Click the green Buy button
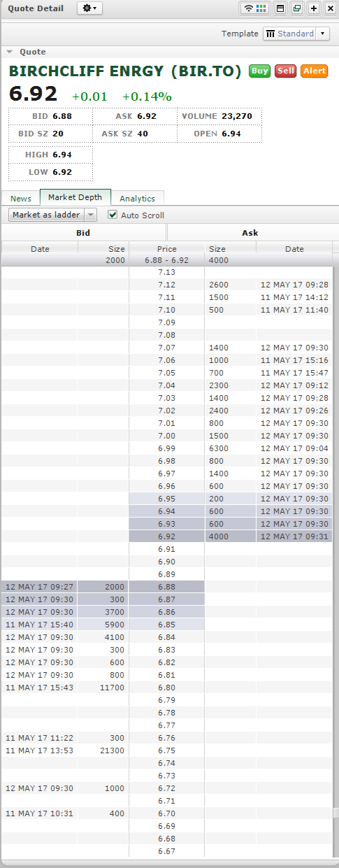This screenshot has width=339, height=868. click(x=259, y=71)
